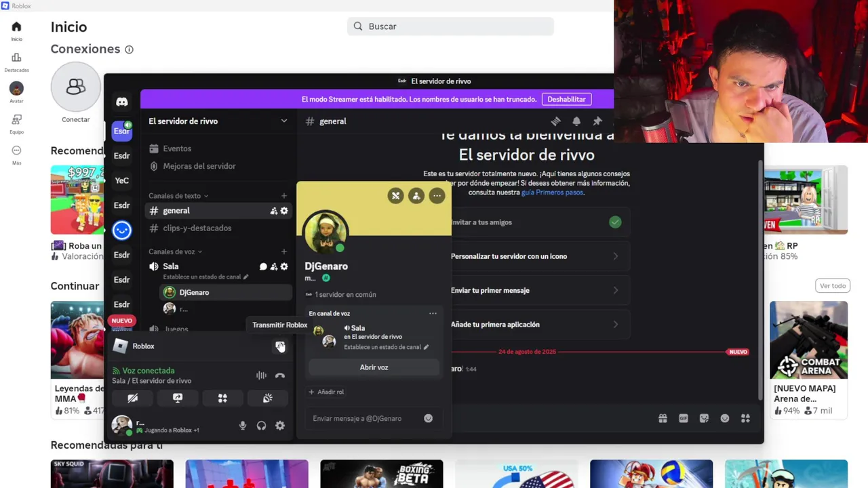Go to Destacadas in Roblox sidebar

(x=16, y=62)
